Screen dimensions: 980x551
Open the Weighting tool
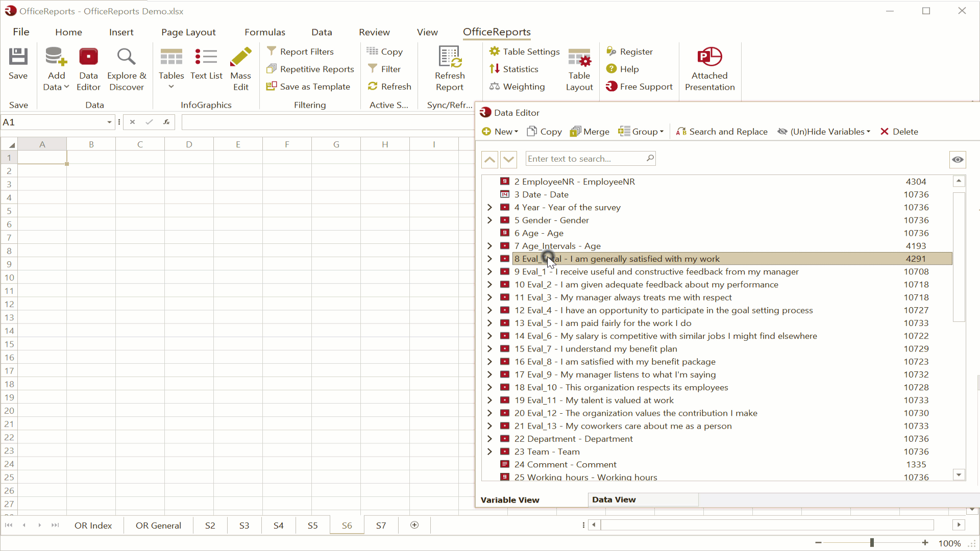coord(517,86)
